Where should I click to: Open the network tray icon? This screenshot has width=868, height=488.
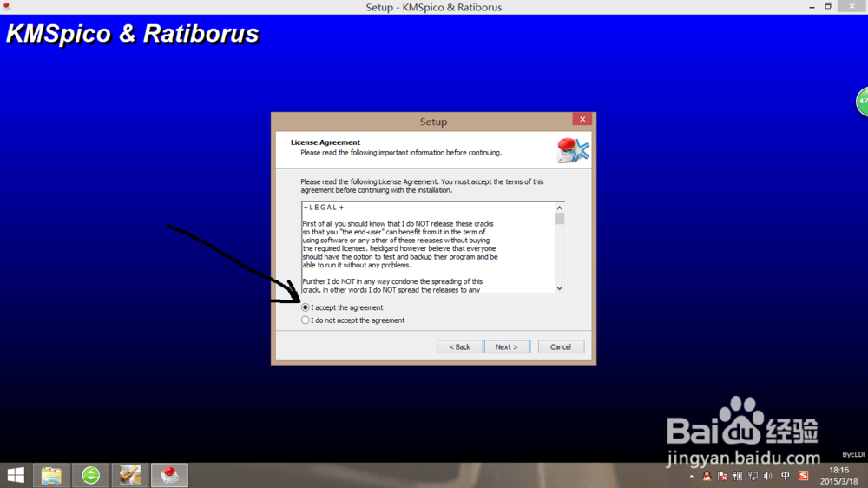point(753,476)
